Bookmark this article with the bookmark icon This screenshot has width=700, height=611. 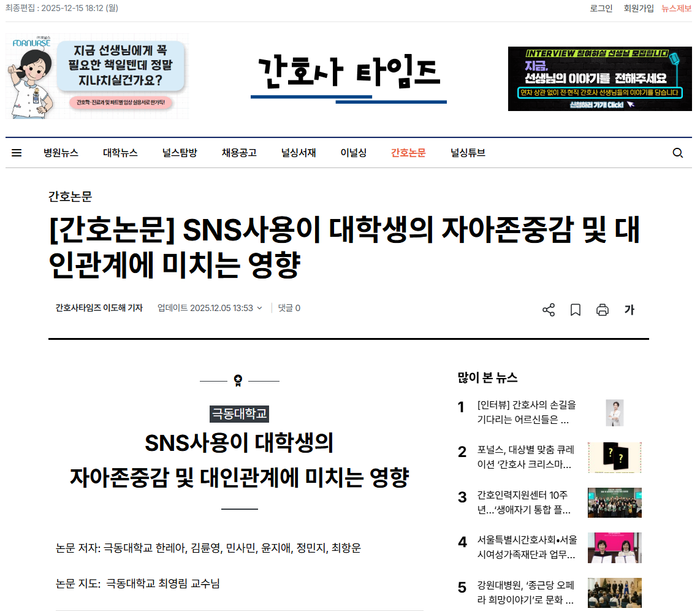pyautogui.click(x=576, y=310)
